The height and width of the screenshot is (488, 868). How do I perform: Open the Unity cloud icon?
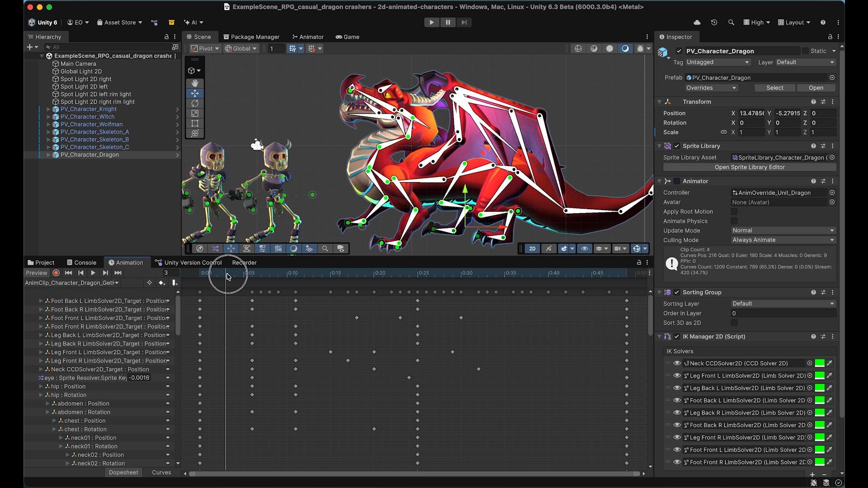click(697, 22)
